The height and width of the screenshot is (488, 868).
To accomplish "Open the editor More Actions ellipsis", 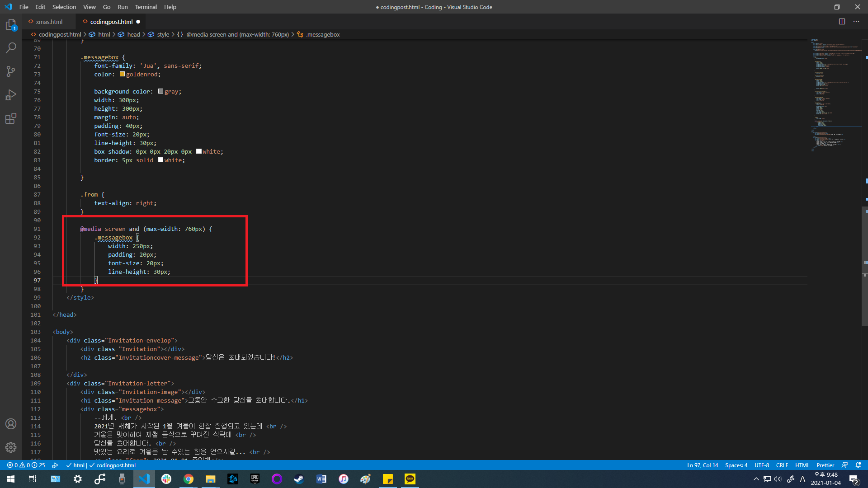I will (856, 22).
